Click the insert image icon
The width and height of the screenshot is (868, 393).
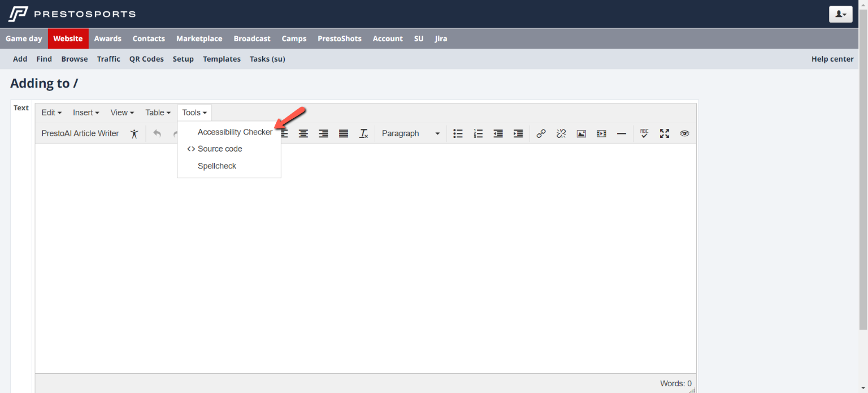point(581,134)
